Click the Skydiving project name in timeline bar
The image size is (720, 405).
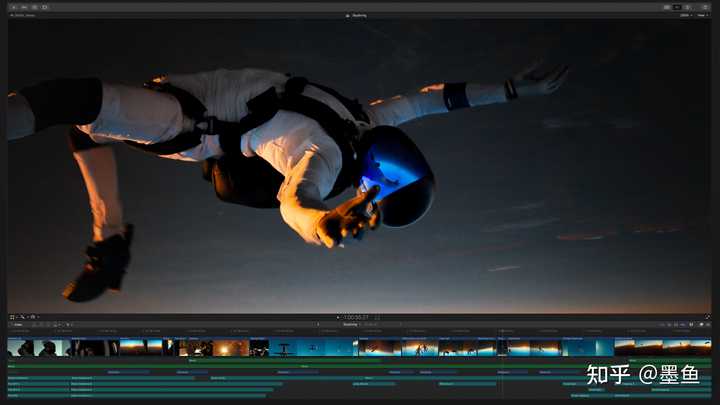tap(350, 325)
